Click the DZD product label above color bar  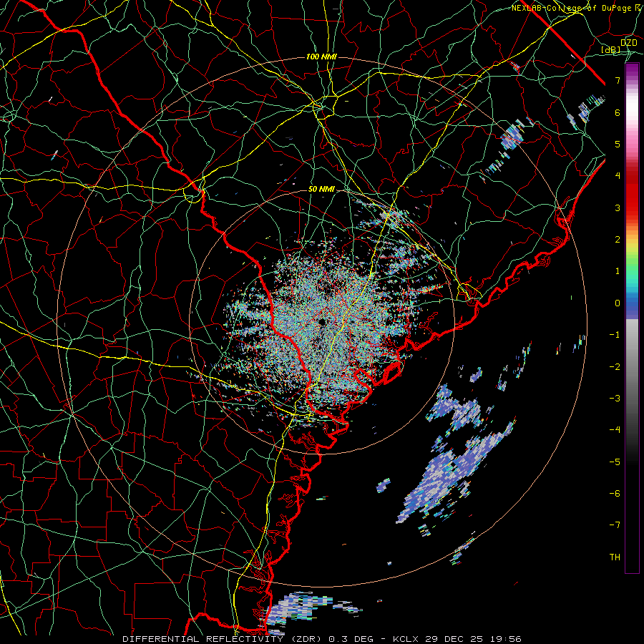[629, 42]
